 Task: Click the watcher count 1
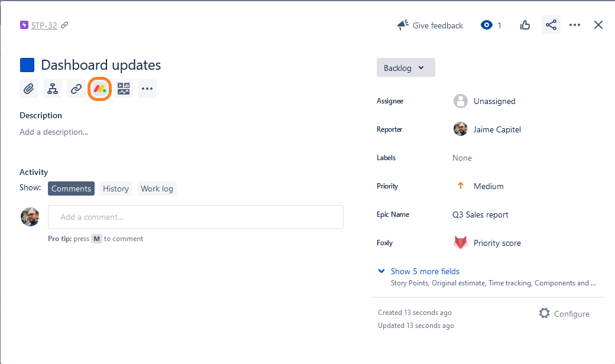coord(499,25)
